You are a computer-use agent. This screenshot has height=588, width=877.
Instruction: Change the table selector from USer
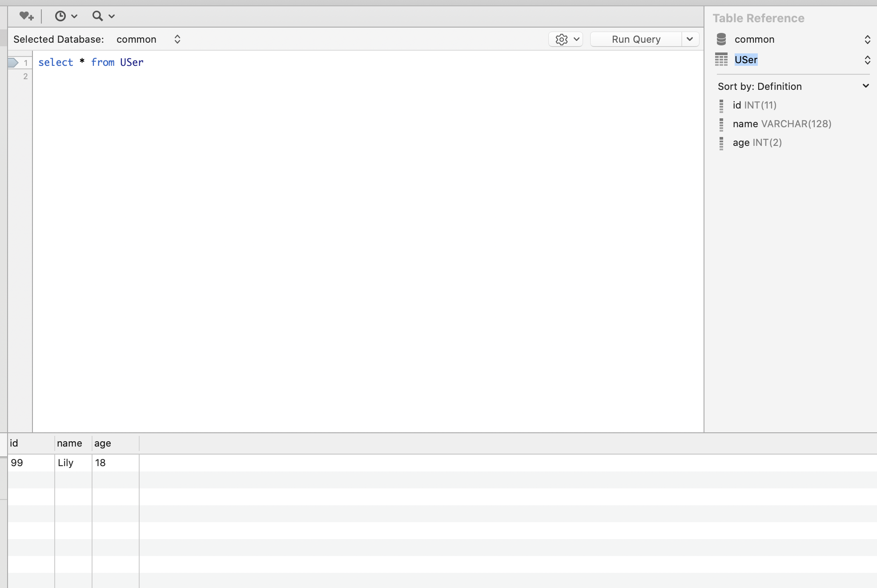(867, 60)
